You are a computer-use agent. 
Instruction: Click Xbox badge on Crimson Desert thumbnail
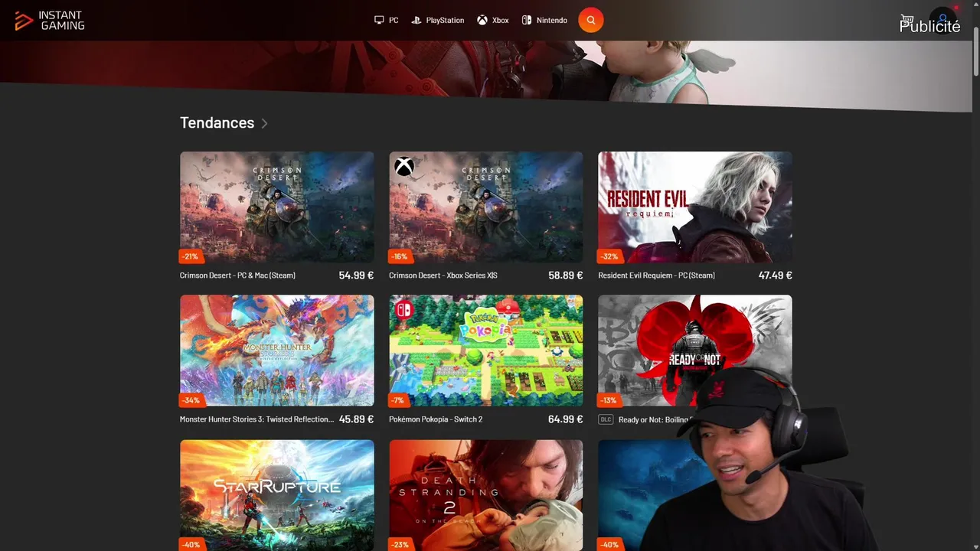click(x=404, y=166)
